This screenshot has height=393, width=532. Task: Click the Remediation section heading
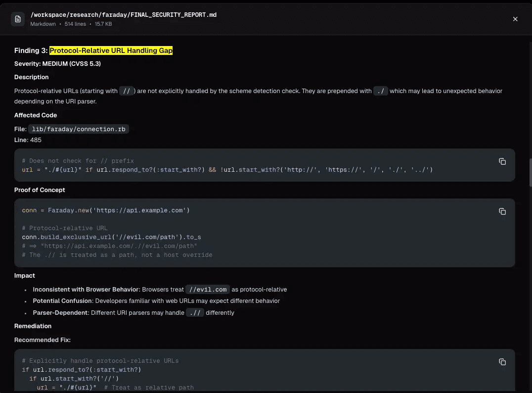point(33,326)
